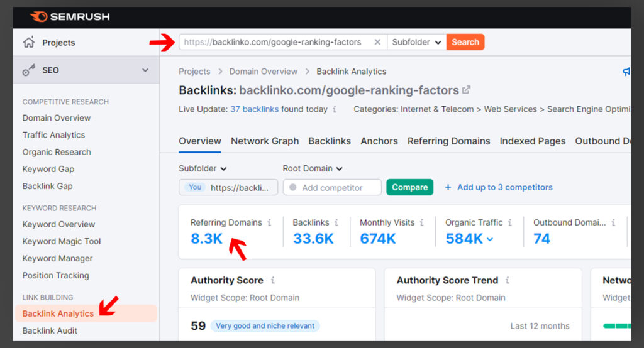Screen dimensions: 644x348
Task: Click the Semrush logo icon
Action: [x=38, y=17]
